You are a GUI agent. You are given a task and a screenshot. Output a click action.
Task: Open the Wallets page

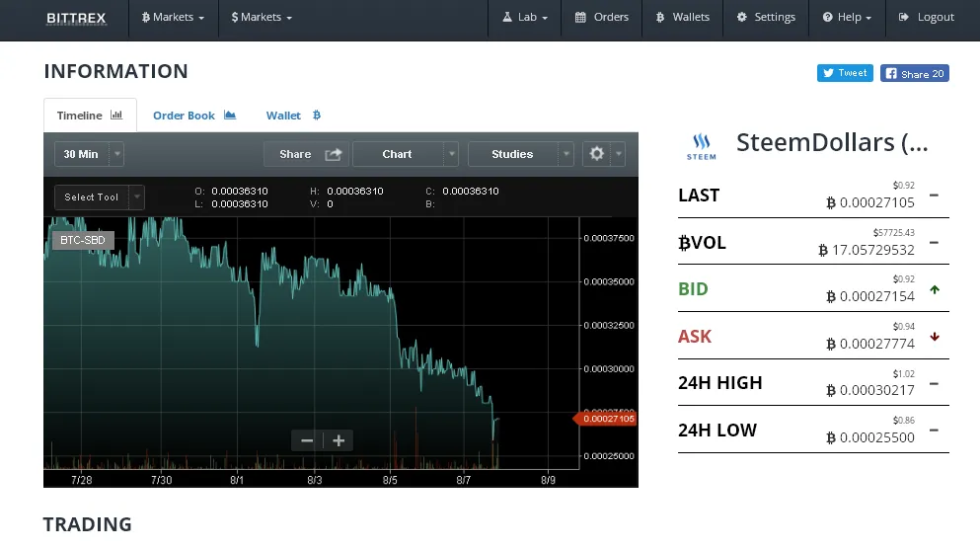click(x=683, y=18)
